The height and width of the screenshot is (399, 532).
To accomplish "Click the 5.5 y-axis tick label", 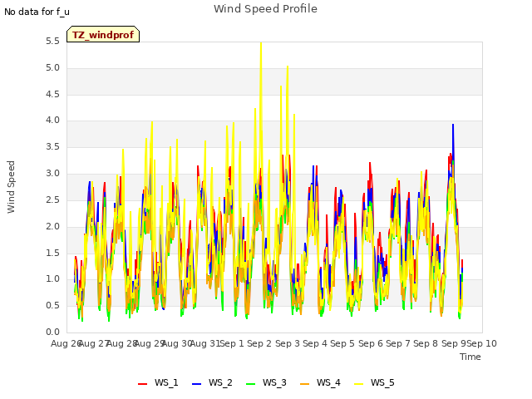I will click(x=52, y=42).
